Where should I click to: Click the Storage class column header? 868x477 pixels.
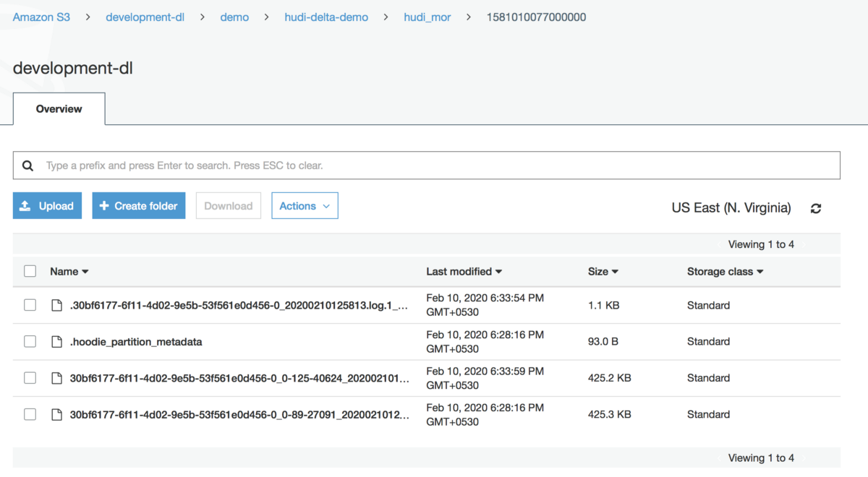[x=726, y=272]
